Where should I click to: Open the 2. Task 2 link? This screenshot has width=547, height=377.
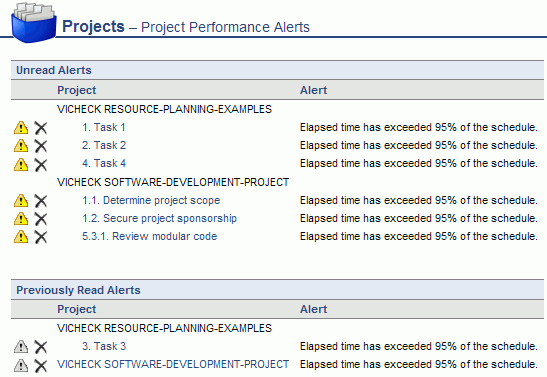[104, 145]
